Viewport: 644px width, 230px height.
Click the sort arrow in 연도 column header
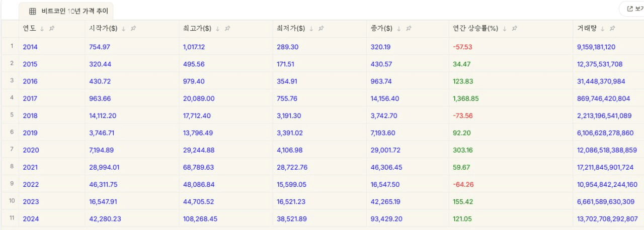pyautogui.click(x=42, y=29)
